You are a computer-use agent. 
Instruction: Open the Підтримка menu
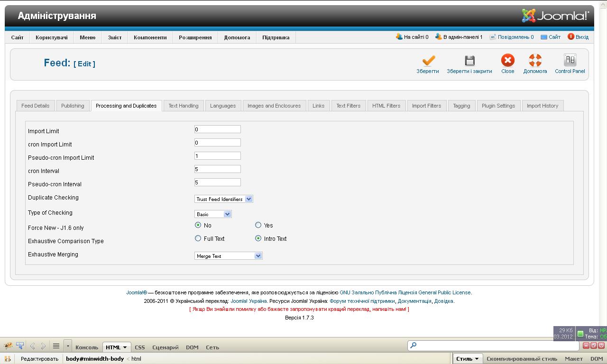tap(276, 37)
